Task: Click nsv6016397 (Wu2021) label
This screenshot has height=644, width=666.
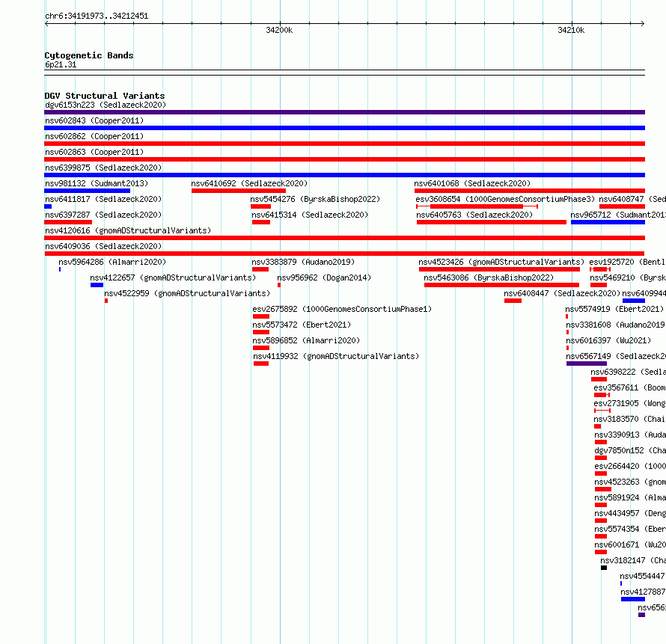Action: tap(608, 340)
